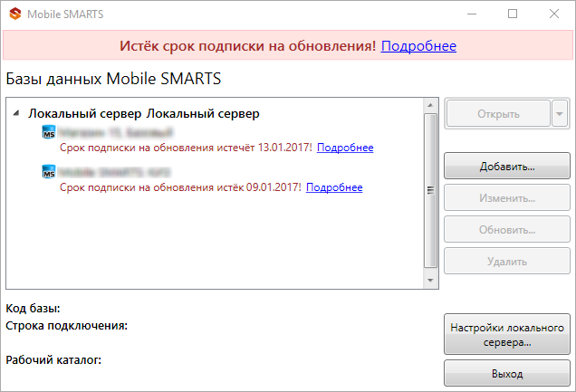Click the Удалить button
The image size is (576, 392).
pos(507,262)
